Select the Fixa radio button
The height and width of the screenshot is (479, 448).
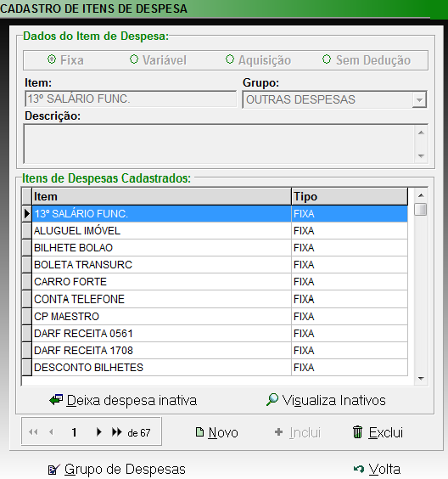52,59
